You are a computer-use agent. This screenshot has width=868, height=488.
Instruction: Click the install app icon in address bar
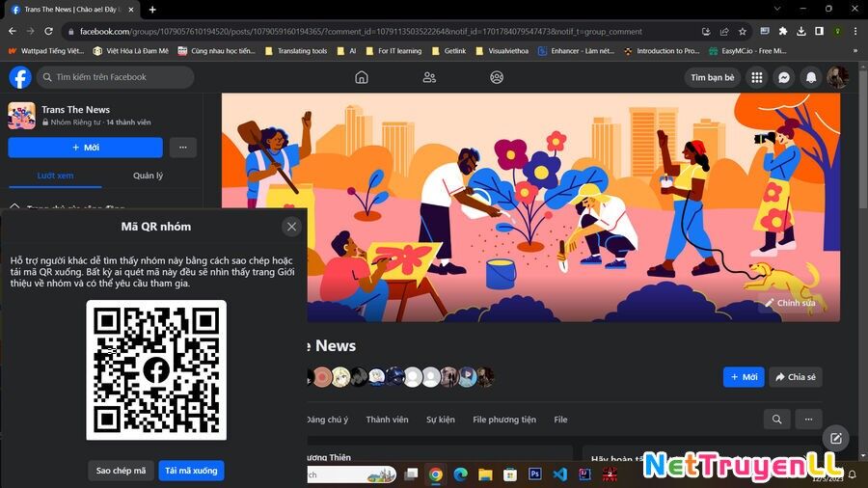point(706,32)
